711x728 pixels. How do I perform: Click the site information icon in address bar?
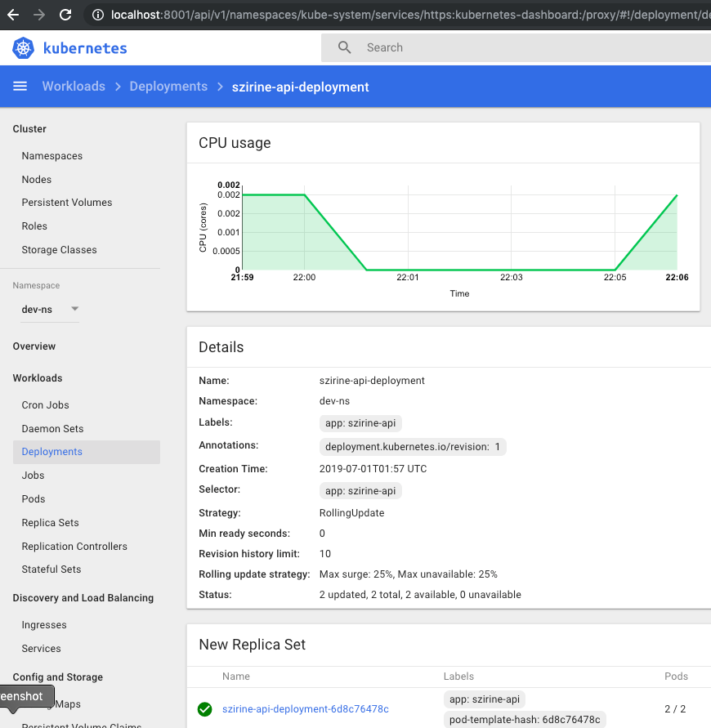(x=97, y=14)
